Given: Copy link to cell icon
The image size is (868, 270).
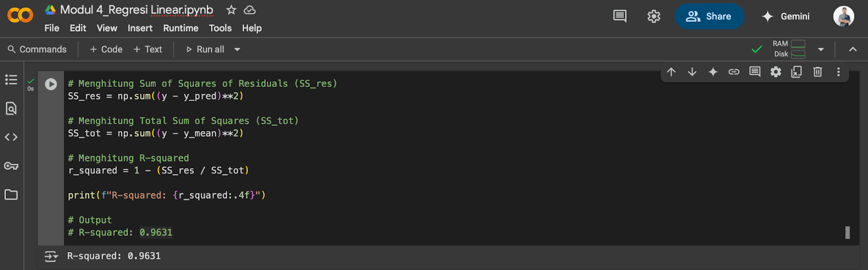Looking at the screenshot, I should 734,72.
